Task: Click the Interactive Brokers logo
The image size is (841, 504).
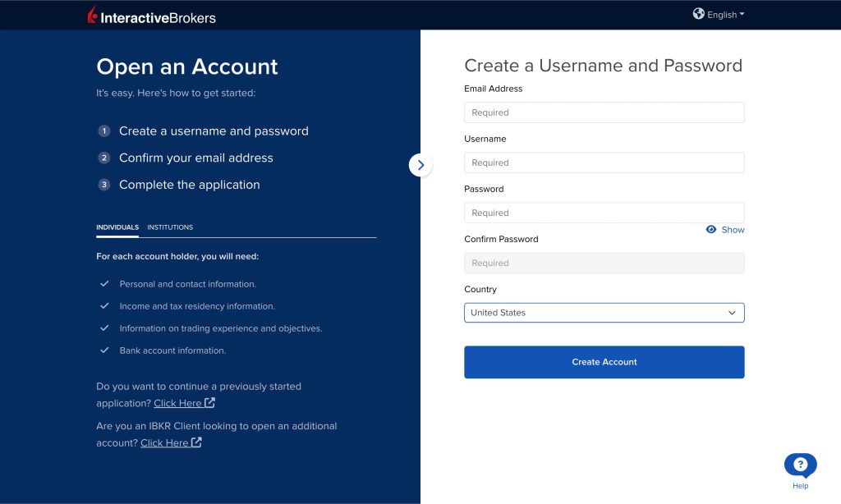Action: tap(152, 16)
